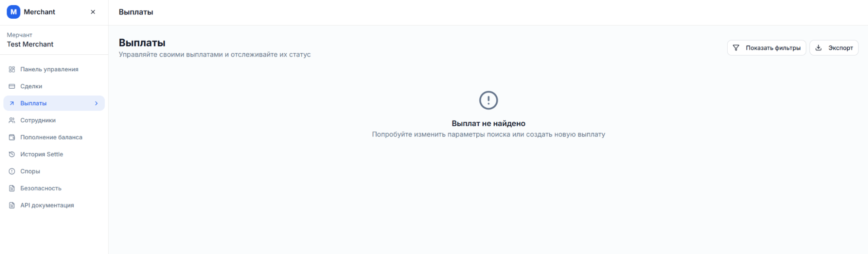
Task: Click the exclamation circle empty-state icon
Action: [x=488, y=100]
